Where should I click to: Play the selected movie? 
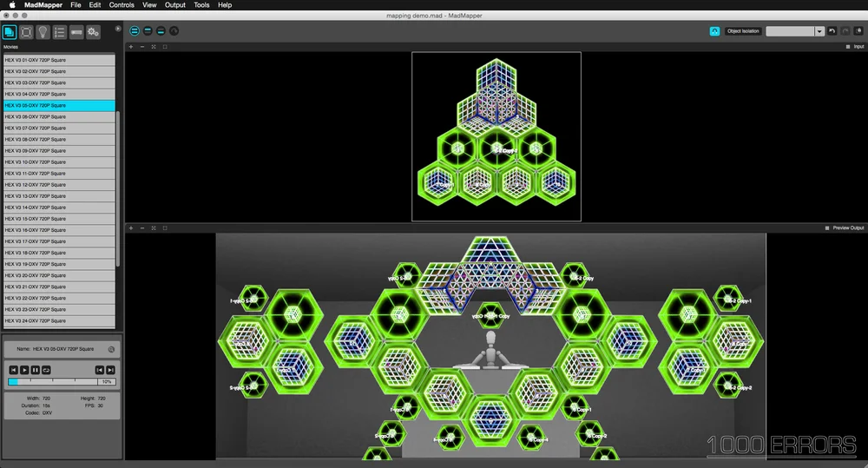tap(24, 370)
